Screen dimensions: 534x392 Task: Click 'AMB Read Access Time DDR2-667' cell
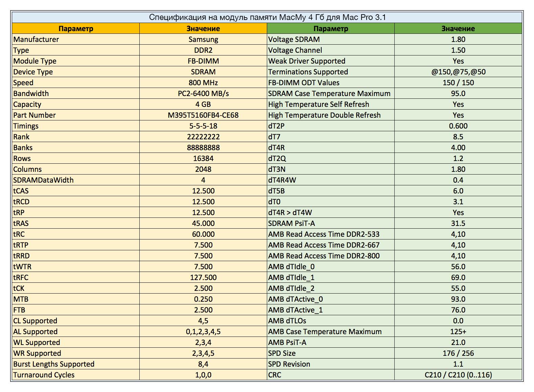(x=331, y=245)
